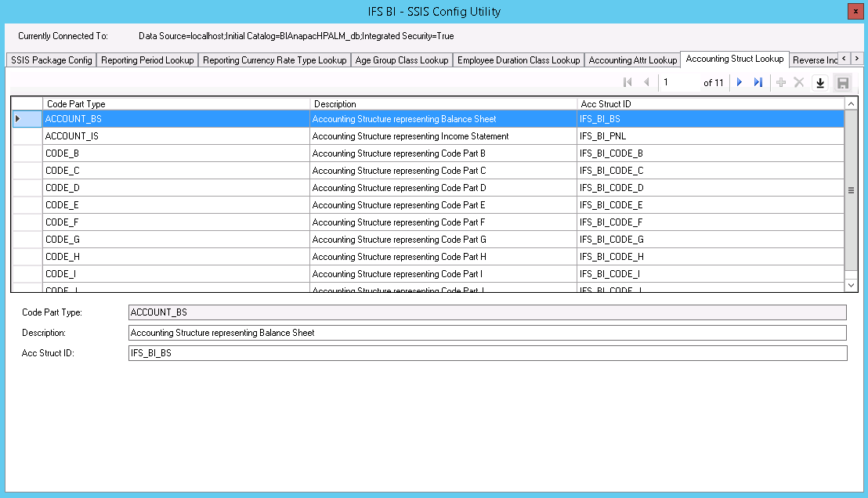
Task: Go to the previous record
Action: click(646, 82)
